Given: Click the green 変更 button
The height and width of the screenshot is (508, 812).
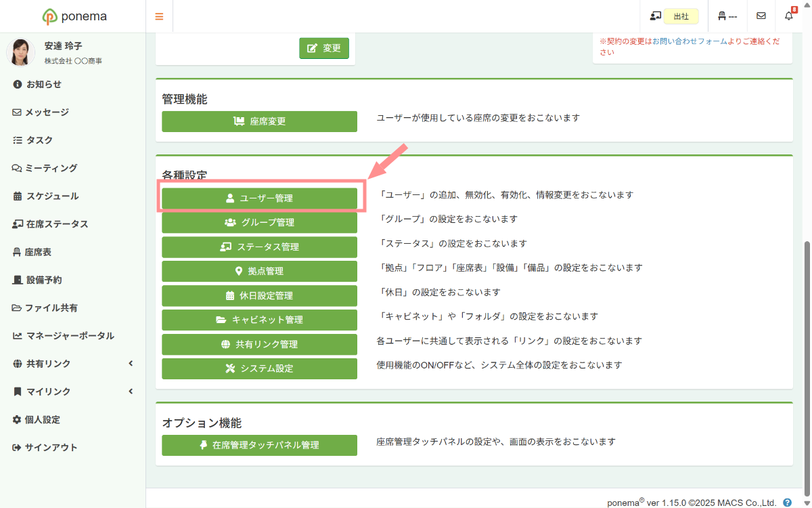Looking at the screenshot, I should (324, 48).
